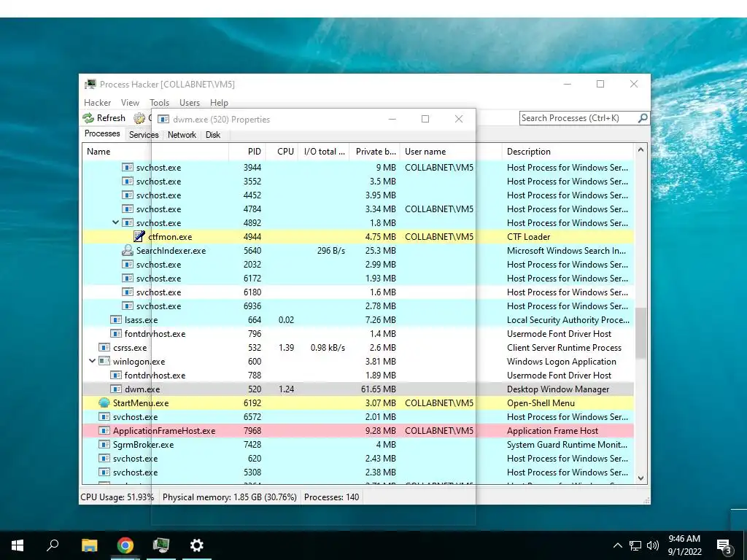Click the Process Hacker title bar icon
The height and width of the screenshot is (560, 747).
pyautogui.click(x=90, y=85)
